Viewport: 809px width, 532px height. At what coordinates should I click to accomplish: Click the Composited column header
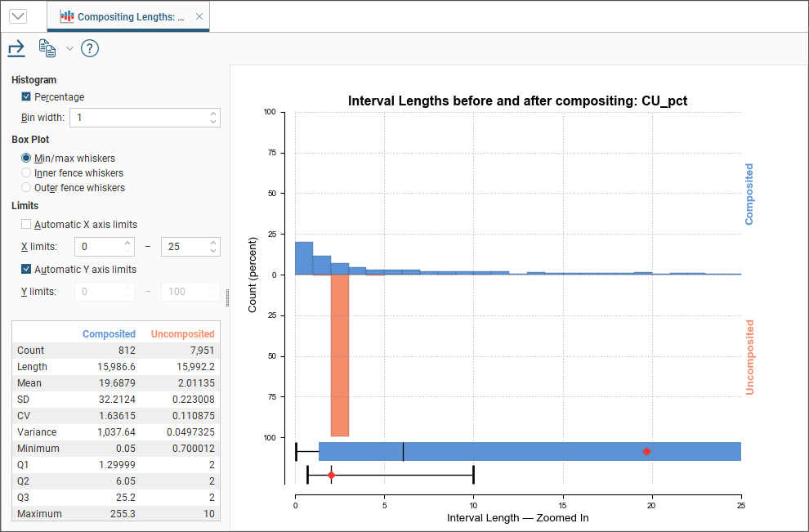coord(109,334)
